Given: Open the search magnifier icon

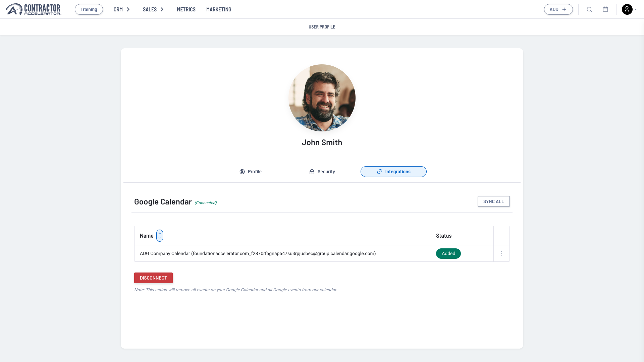Looking at the screenshot, I should pyautogui.click(x=589, y=9).
